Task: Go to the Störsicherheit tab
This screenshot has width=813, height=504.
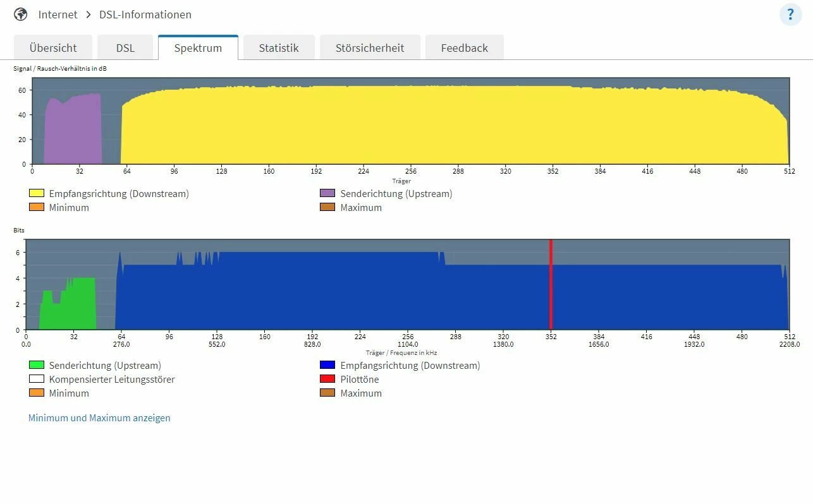Action: click(x=369, y=48)
